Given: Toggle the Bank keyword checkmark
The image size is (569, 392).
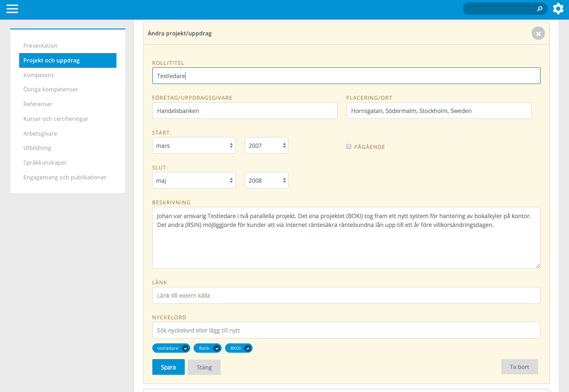Looking at the screenshot, I should coord(217,348).
